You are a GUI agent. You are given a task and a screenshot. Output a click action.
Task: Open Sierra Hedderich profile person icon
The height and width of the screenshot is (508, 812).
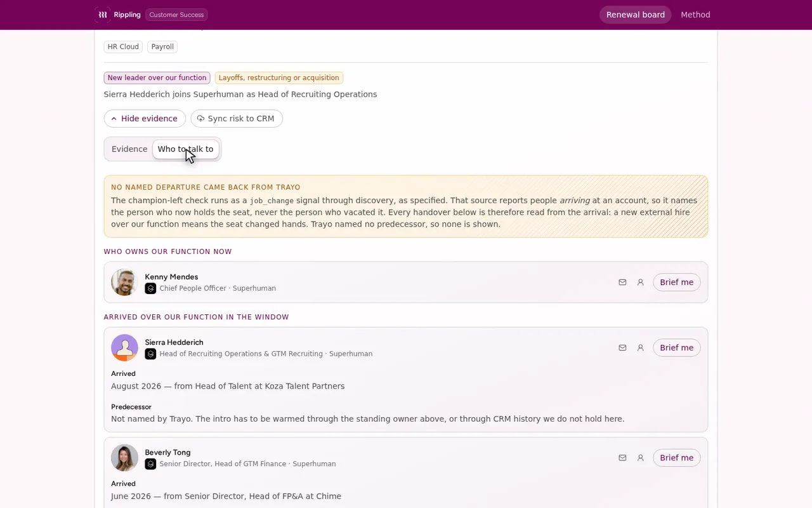pos(641,348)
